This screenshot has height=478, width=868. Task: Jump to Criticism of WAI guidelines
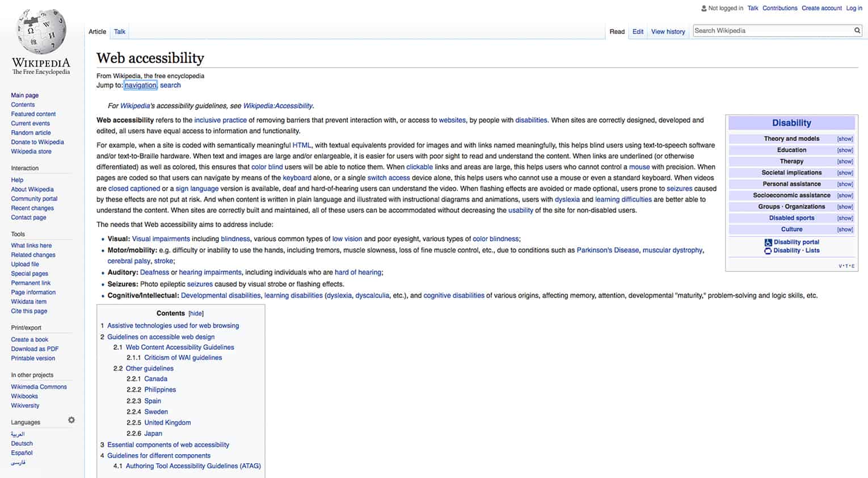pyautogui.click(x=183, y=358)
